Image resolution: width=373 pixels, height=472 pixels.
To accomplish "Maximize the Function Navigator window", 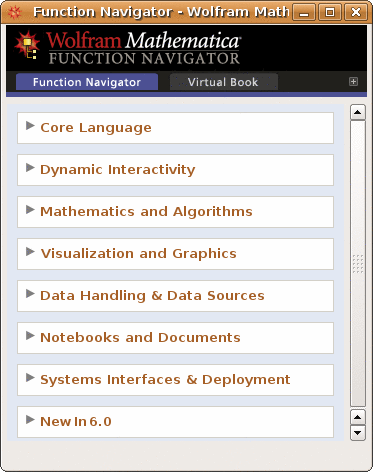I will (x=330, y=13).
